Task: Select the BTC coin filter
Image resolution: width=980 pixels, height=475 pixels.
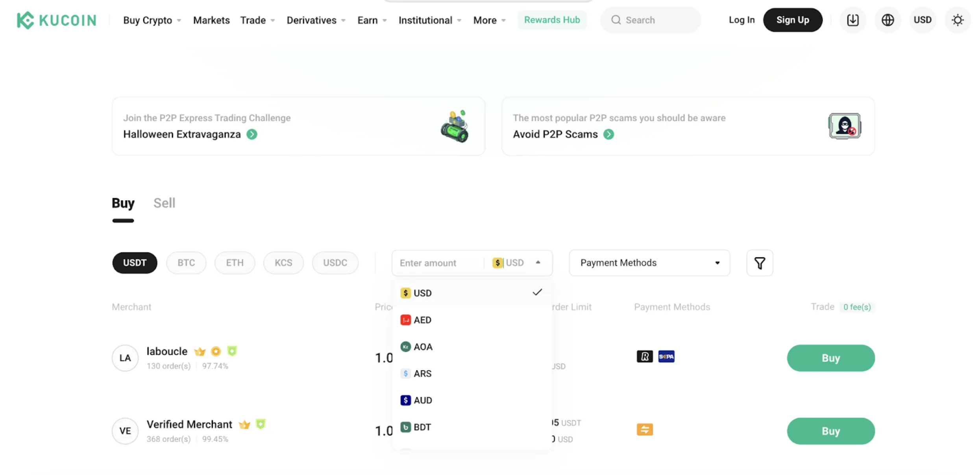Action: pyautogui.click(x=186, y=263)
